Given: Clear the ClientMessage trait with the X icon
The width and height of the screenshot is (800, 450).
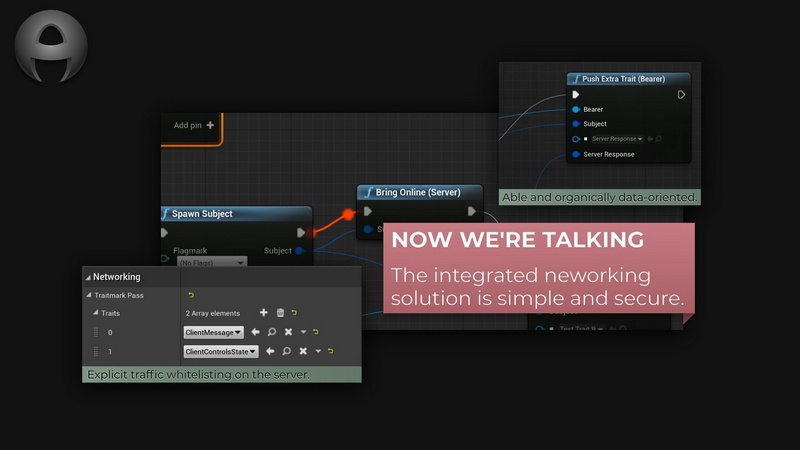Looking at the screenshot, I should point(288,332).
